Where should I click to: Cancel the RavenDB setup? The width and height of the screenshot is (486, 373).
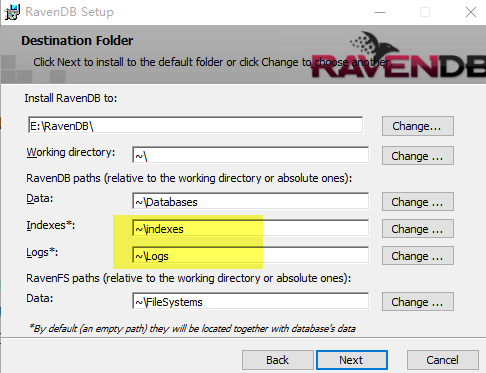(443, 360)
